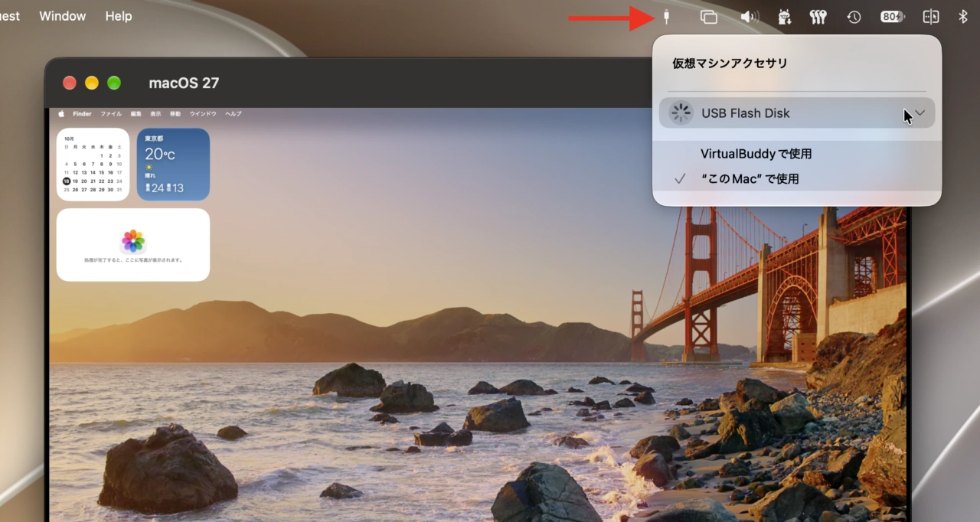Click the split-screen pointer menu bar icon

click(931, 17)
